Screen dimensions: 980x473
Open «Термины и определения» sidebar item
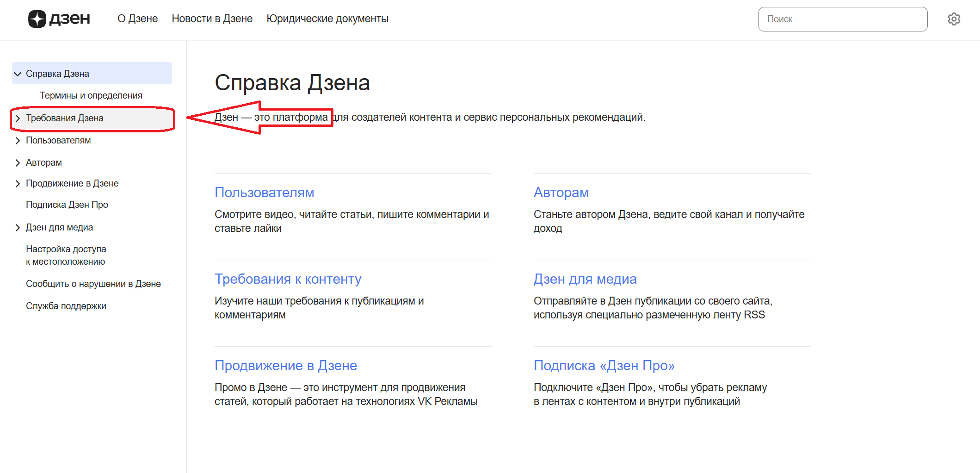pos(91,95)
